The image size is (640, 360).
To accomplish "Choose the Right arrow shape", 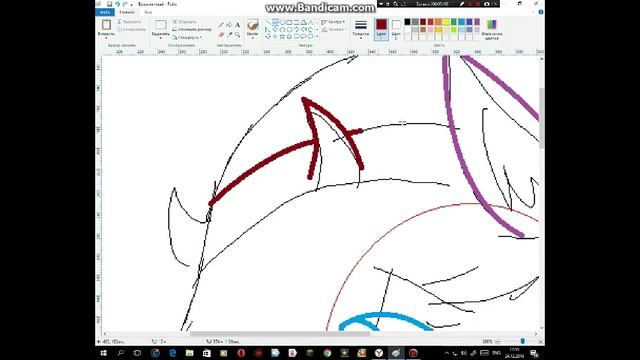I will click(x=296, y=30).
